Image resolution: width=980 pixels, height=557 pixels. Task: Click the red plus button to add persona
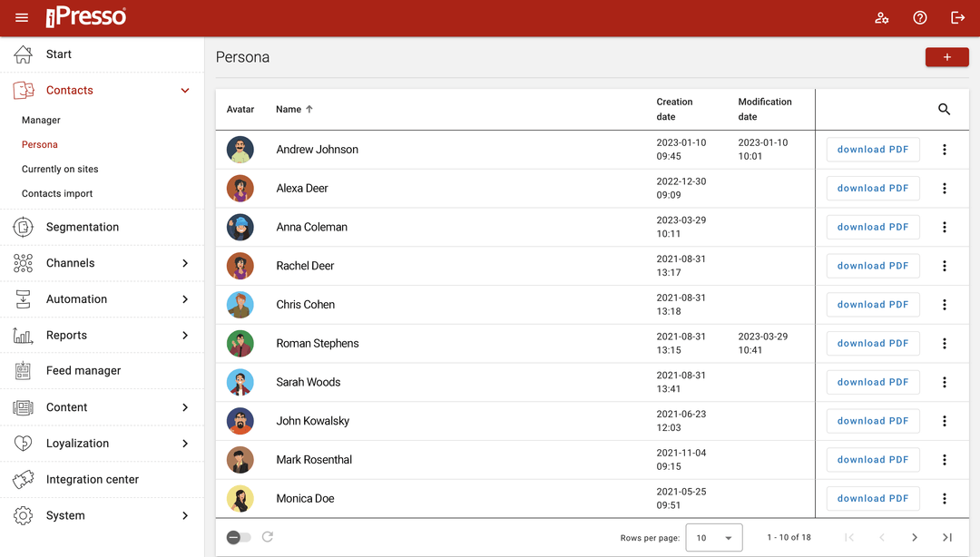[x=946, y=56]
